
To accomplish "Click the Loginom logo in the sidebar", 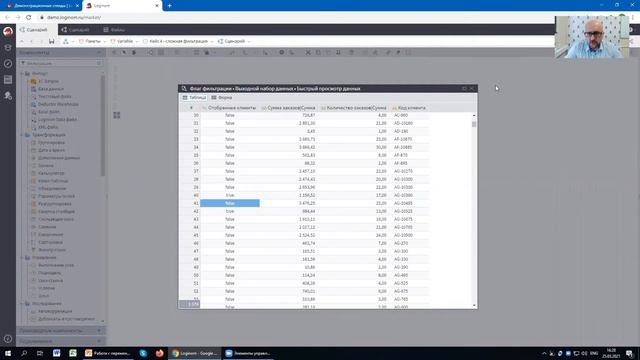I will pos(8,31).
